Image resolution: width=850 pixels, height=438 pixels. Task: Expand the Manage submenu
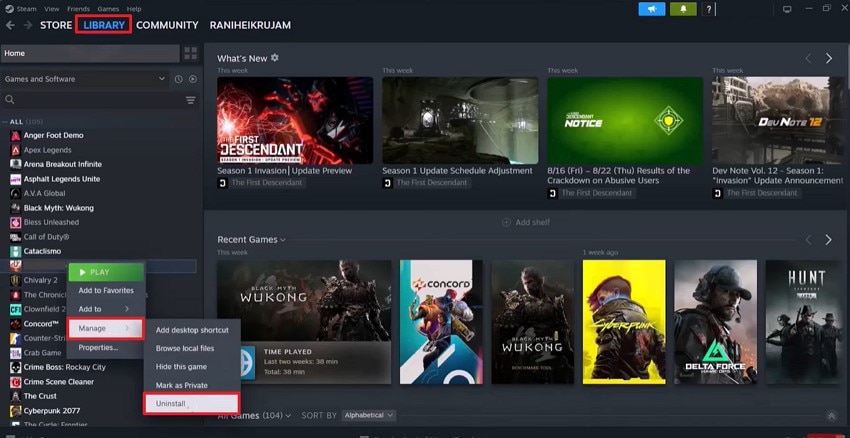105,328
